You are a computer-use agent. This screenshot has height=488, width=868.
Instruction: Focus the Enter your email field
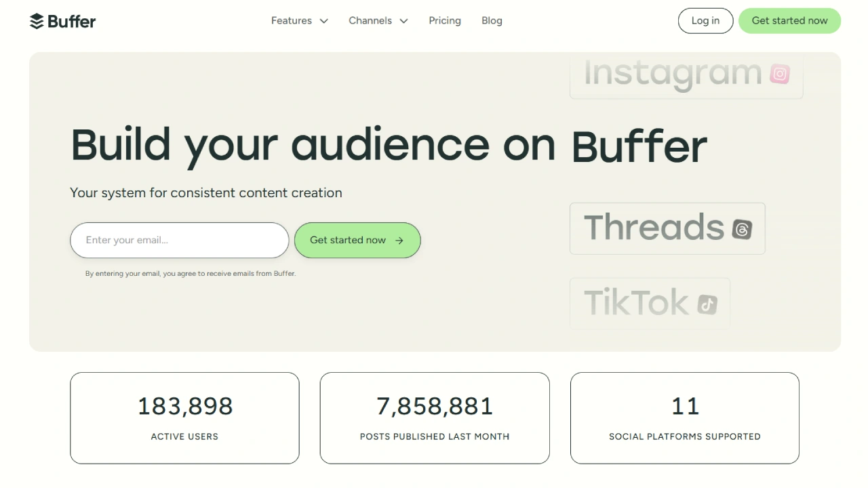tap(180, 240)
